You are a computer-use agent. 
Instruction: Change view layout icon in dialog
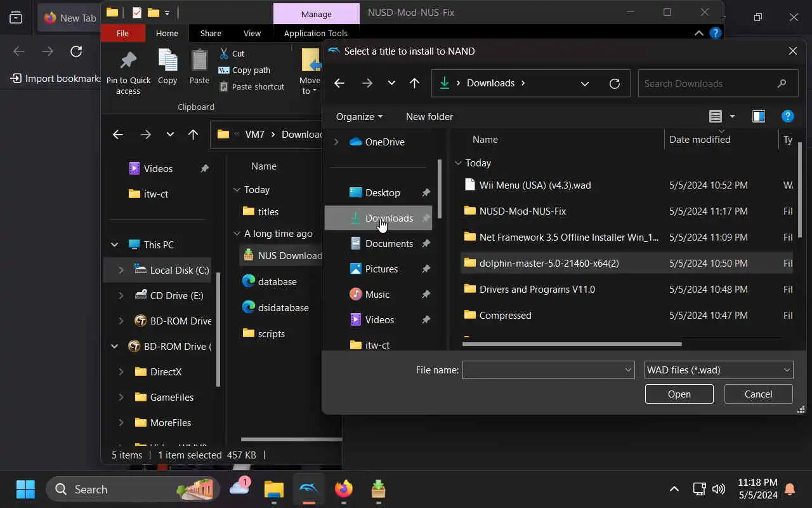[716, 116]
